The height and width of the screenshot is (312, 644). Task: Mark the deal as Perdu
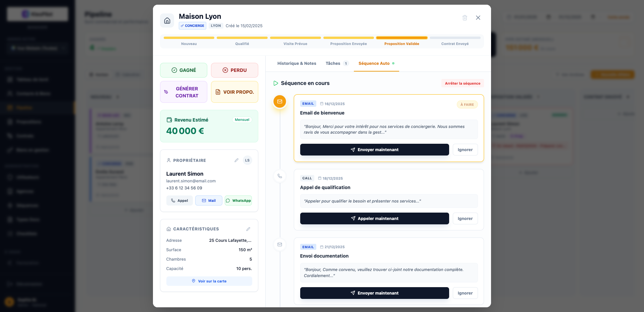pyautogui.click(x=234, y=70)
